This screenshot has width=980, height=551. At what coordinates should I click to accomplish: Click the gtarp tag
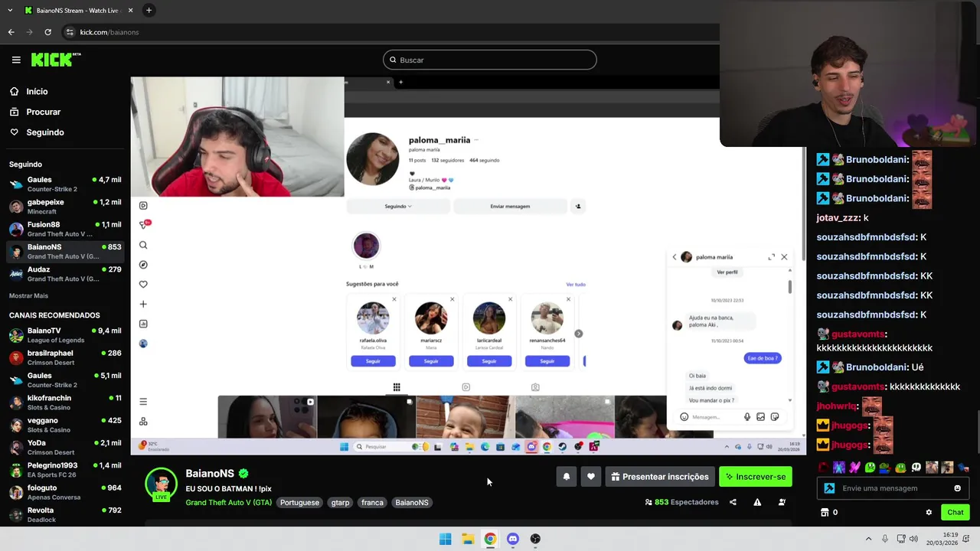coord(340,503)
